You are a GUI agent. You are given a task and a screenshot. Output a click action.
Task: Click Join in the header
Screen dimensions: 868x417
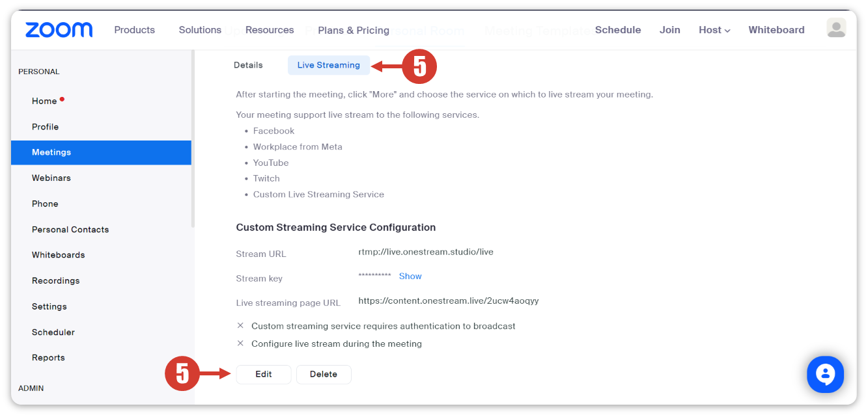point(669,30)
